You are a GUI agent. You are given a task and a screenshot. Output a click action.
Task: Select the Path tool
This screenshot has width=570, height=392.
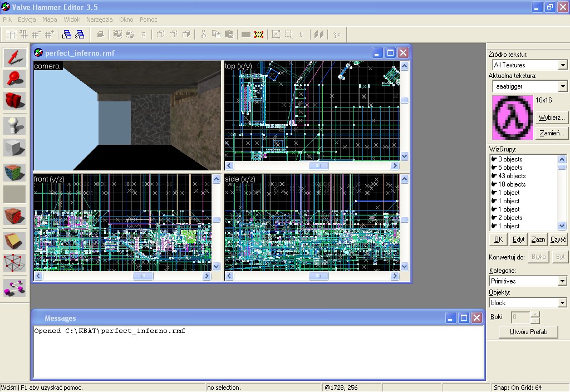[x=14, y=288]
